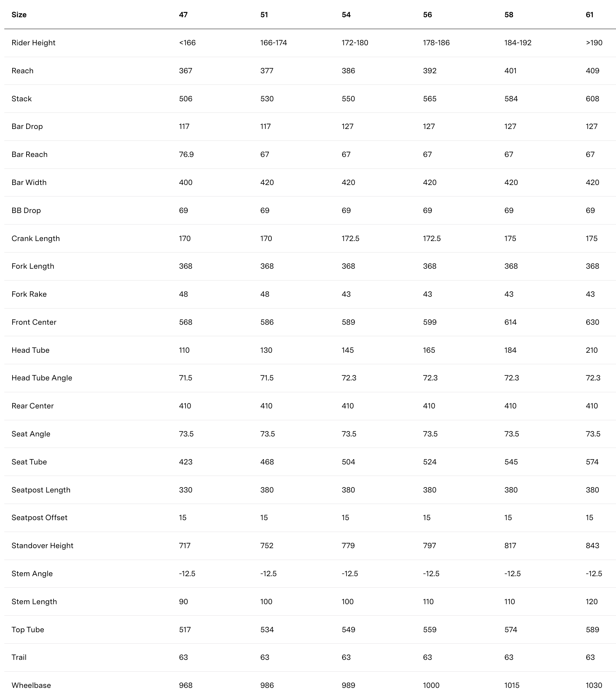The width and height of the screenshot is (616, 694).
Task: Click the Head Tube Angle row label
Action: 42,378
